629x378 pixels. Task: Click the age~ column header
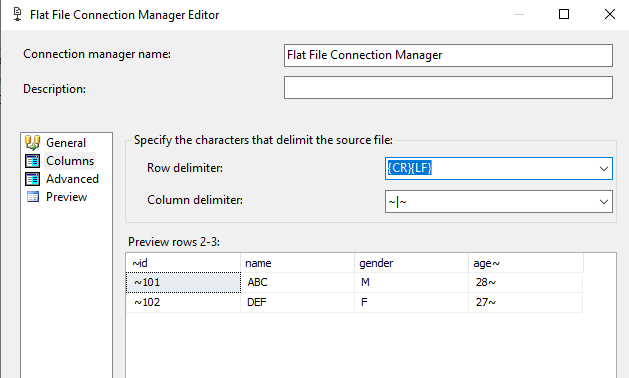coord(526,263)
